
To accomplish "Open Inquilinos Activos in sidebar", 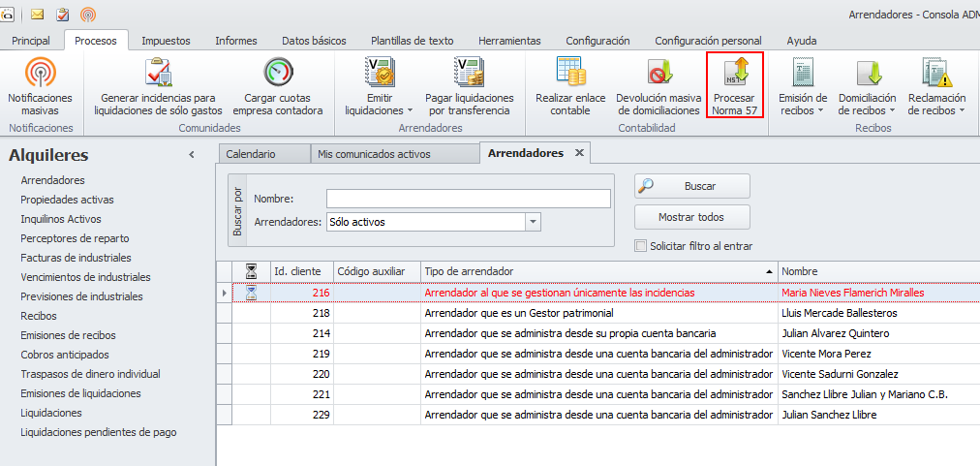I will [x=61, y=219].
